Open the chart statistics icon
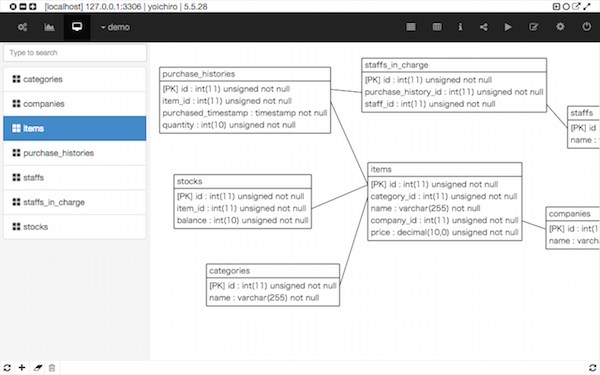The height and width of the screenshot is (375, 600). [x=49, y=27]
